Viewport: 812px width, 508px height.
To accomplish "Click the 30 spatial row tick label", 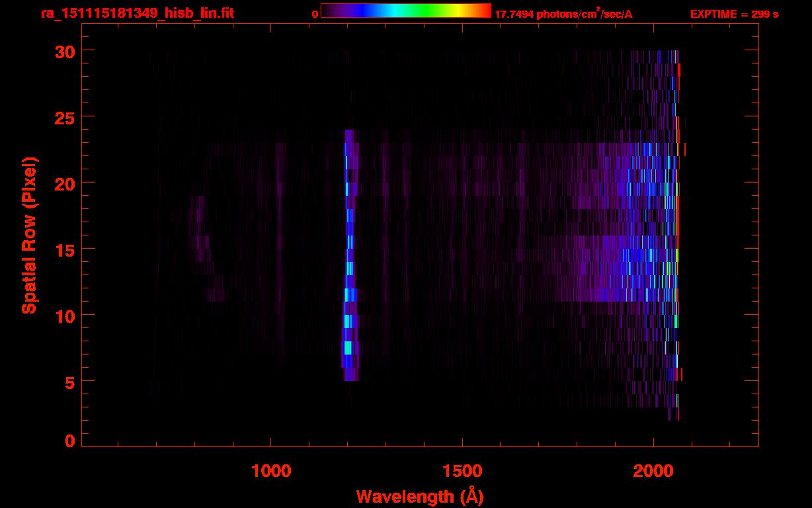I will pyautogui.click(x=65, y=51).
